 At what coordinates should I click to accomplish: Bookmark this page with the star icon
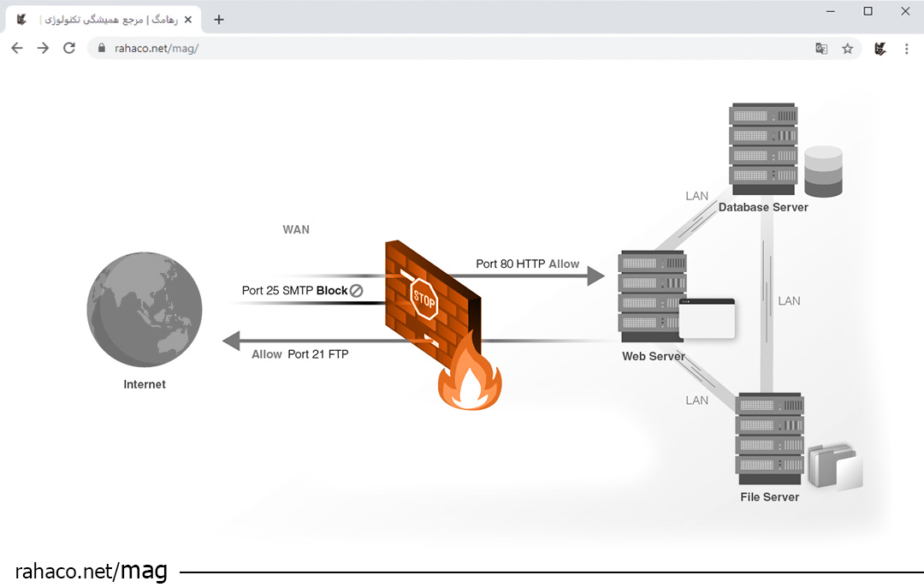pyautogui.click(x=847, y=49)
